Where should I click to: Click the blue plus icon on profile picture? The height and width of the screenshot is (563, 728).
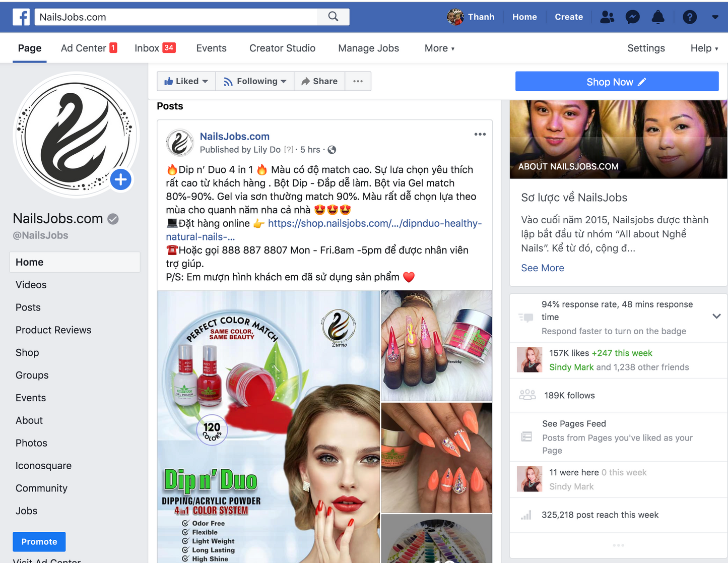coord(121,179)
